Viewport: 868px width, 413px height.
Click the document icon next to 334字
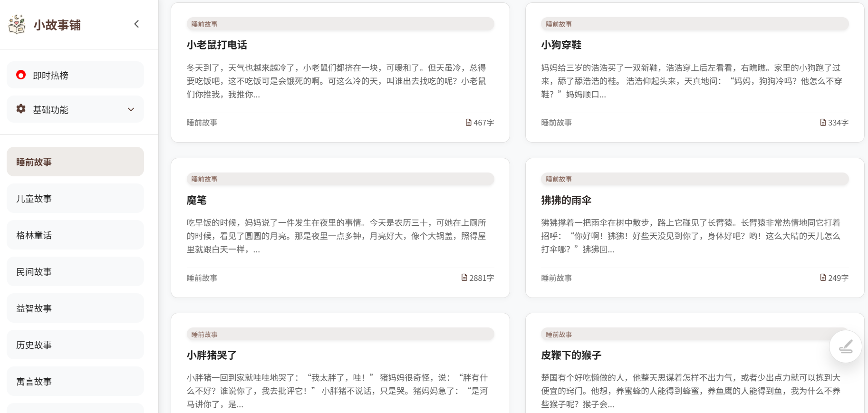click(x=823, y=122)
